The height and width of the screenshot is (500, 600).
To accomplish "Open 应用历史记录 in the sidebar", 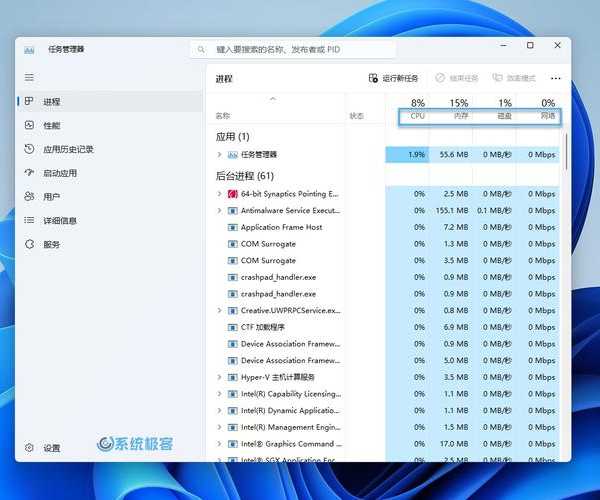I will pos(110,149).
